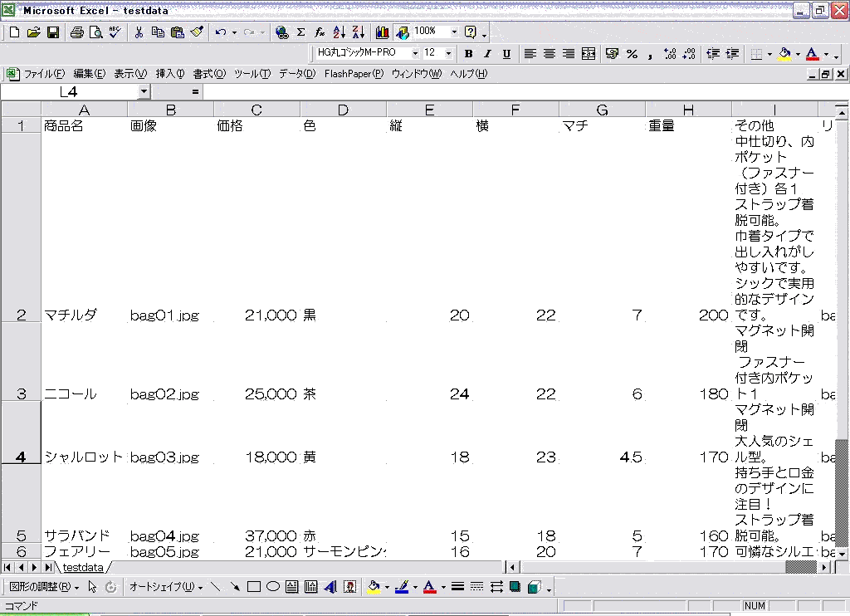Open a file with the Open folder icon
Viewport: 850px width, 616px height.
33,32
